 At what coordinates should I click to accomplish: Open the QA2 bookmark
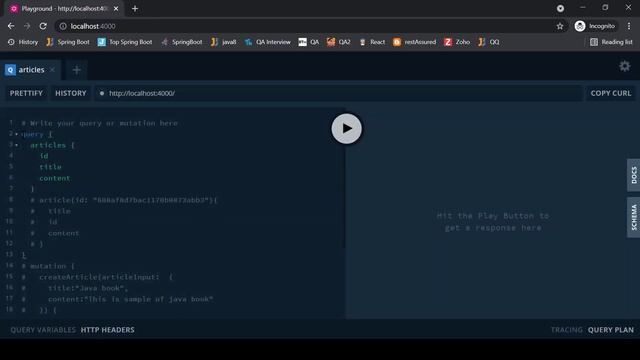pyautogui.click(x=338, y=42)
